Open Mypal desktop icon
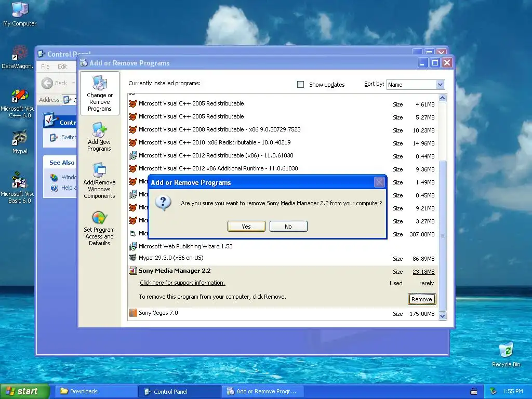 pyautogui.click(x=20, y=141)
